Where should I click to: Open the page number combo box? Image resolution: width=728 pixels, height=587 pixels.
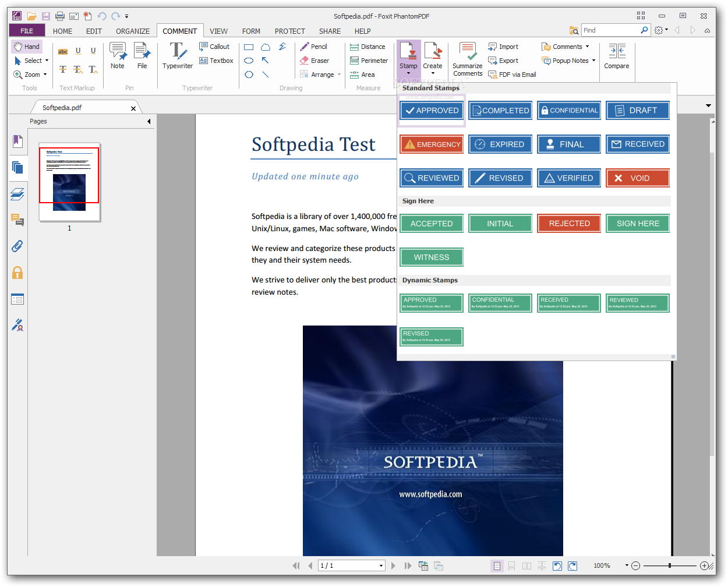(x=352, y=565)
